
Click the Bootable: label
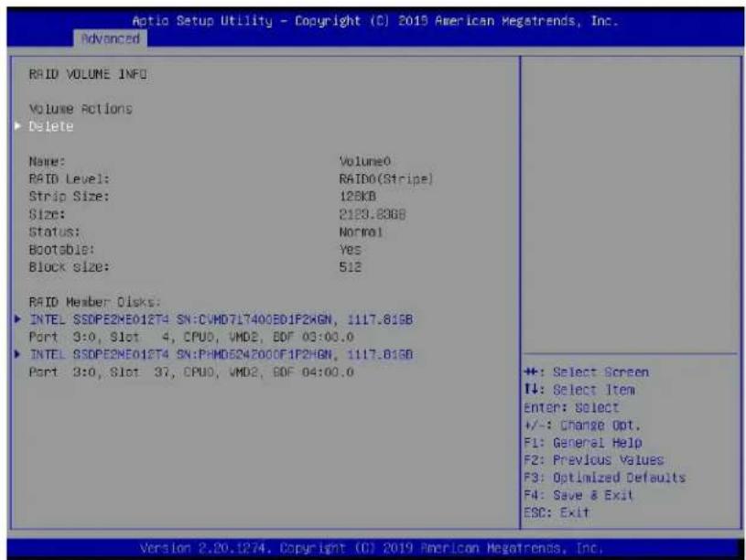click(62, 249)
